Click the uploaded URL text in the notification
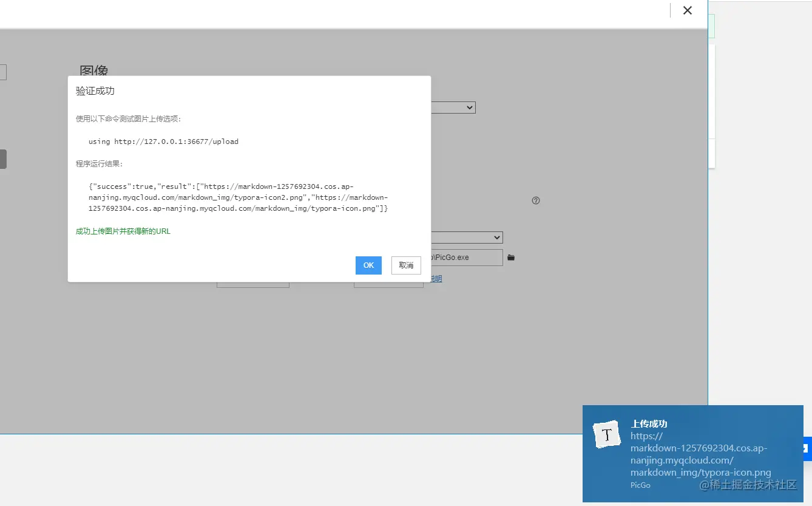 click(700, 454)
